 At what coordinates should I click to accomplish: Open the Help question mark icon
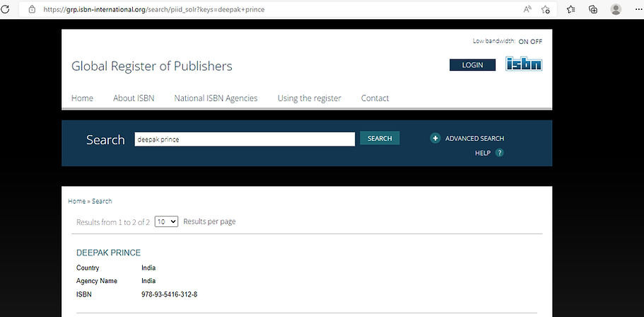click(x=499, y=153)
